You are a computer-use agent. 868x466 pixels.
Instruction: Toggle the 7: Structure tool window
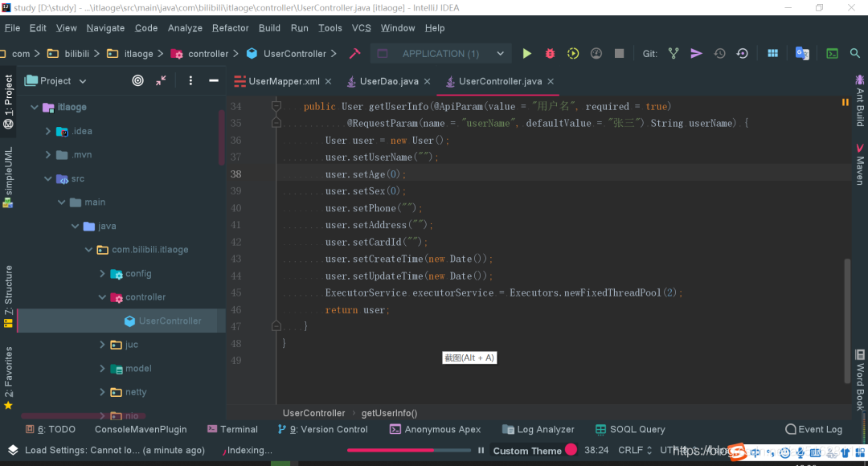(8, 296)
